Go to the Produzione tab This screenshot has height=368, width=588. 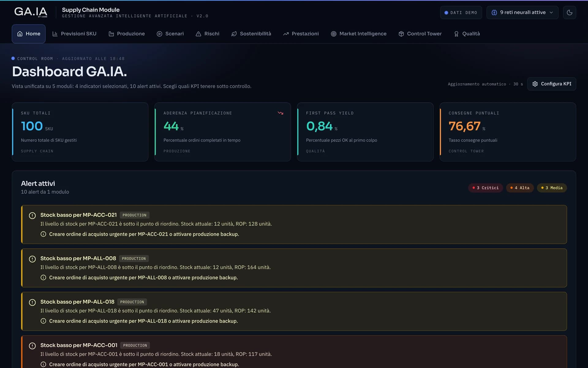(x=126, y=34)
